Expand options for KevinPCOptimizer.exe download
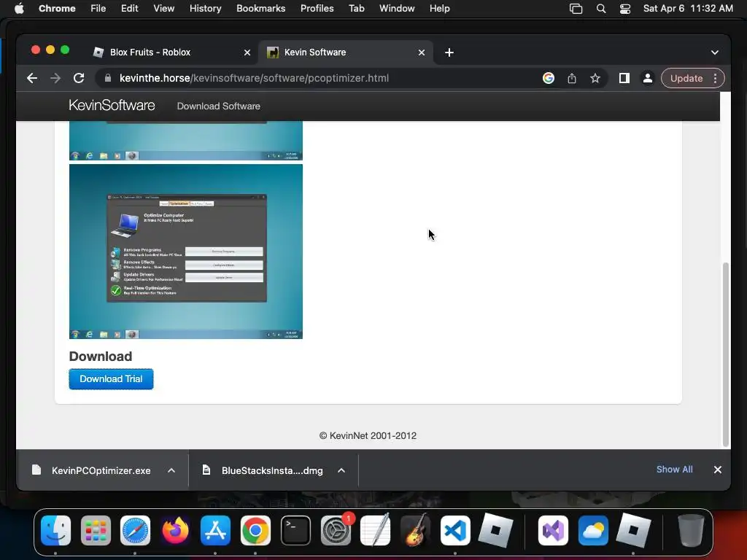 point(171,470)
